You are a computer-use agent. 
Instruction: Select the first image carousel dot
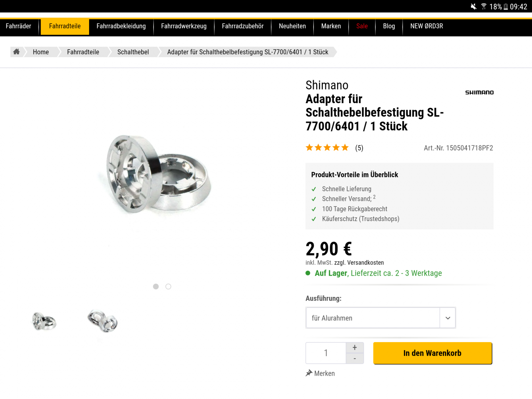click(x=156, y=287)
